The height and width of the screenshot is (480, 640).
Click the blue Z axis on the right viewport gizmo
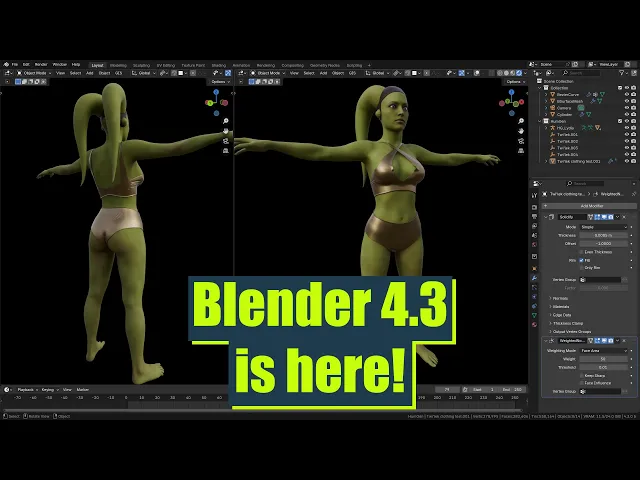(x=511, y=92)
